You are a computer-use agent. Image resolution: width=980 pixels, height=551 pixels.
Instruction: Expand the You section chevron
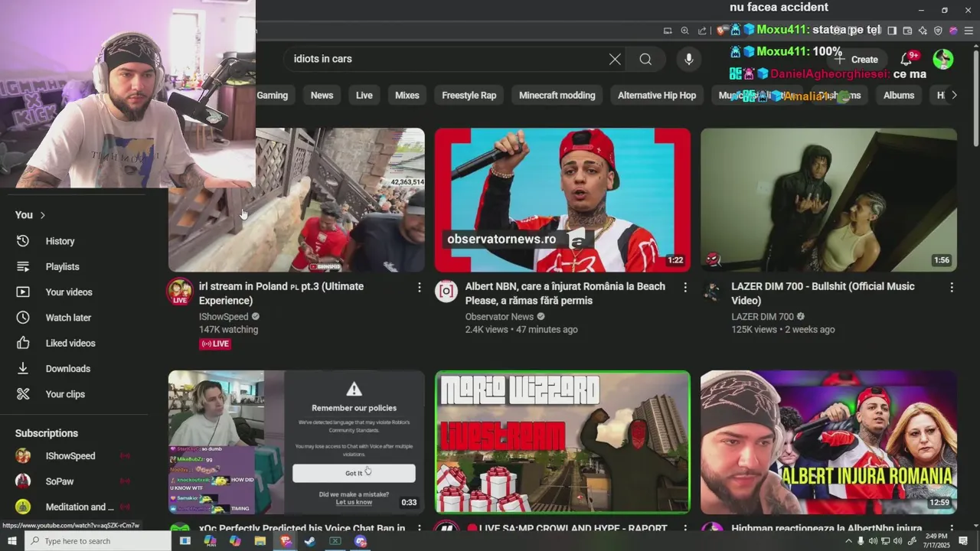43,215
